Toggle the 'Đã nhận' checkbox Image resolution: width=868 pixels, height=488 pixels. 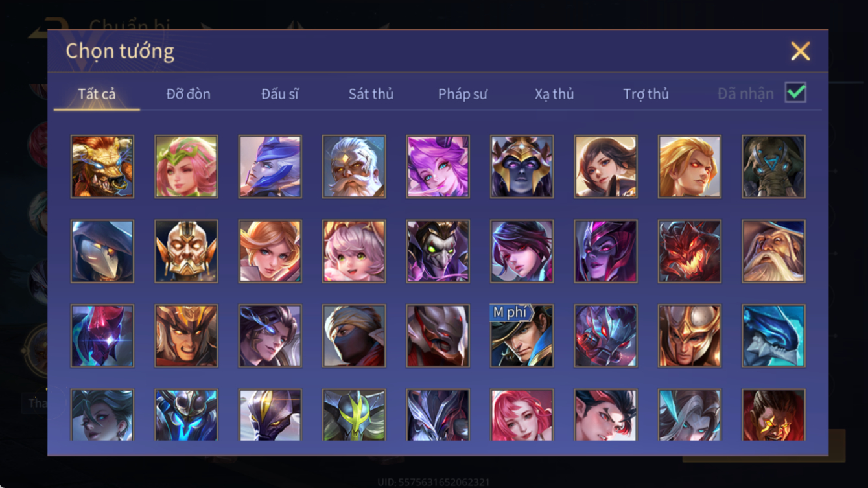pos(795,93)
